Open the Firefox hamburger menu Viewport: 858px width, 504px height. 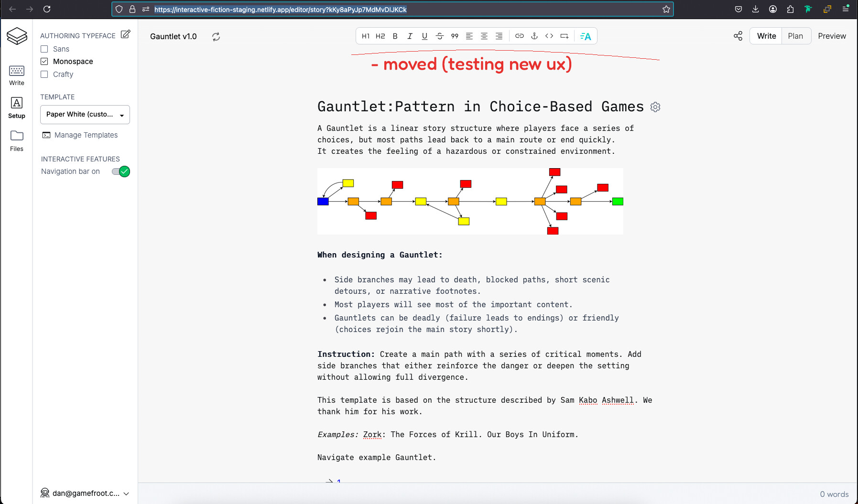click(846, 9)
